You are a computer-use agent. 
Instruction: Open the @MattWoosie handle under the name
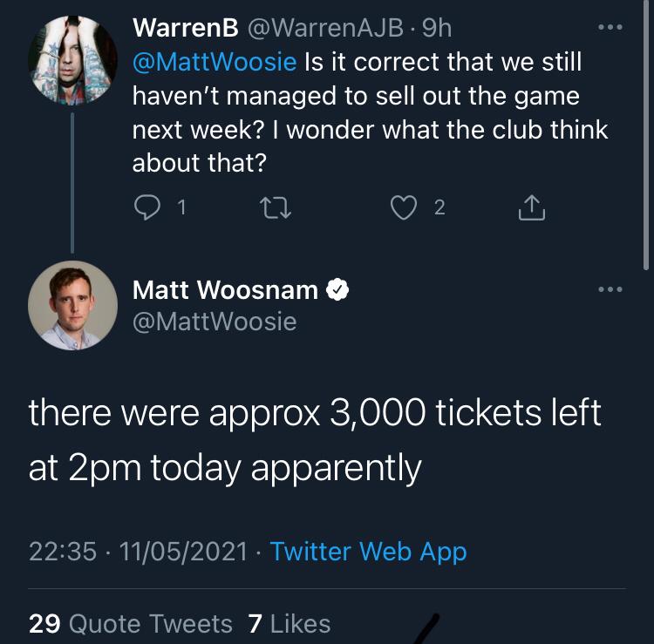click(x=215, y=322)
